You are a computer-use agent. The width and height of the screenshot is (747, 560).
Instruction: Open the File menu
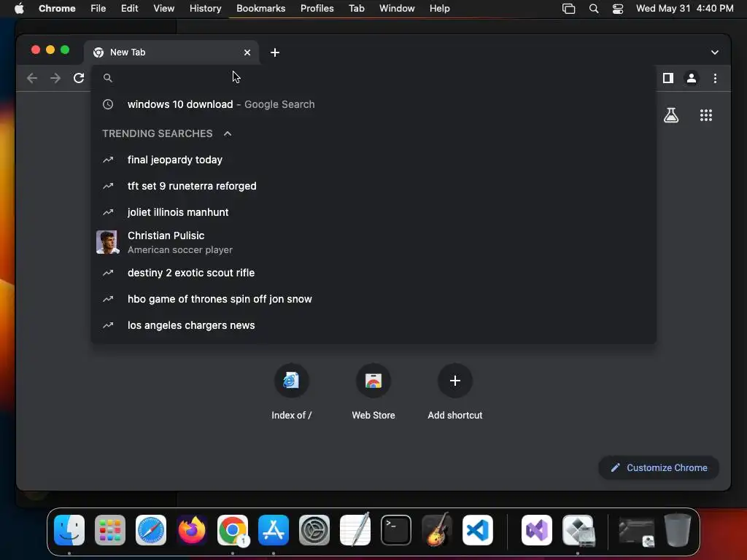coord(98,9)
